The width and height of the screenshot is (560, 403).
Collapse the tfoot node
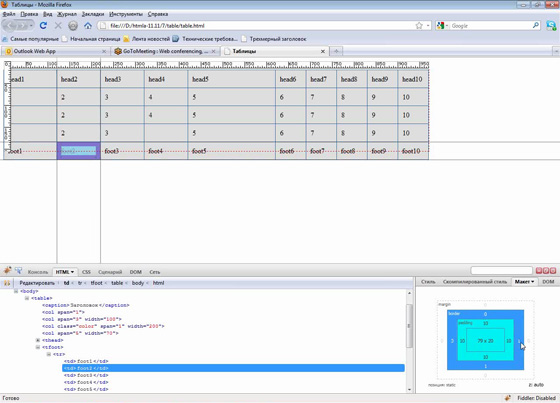point(38,347)
